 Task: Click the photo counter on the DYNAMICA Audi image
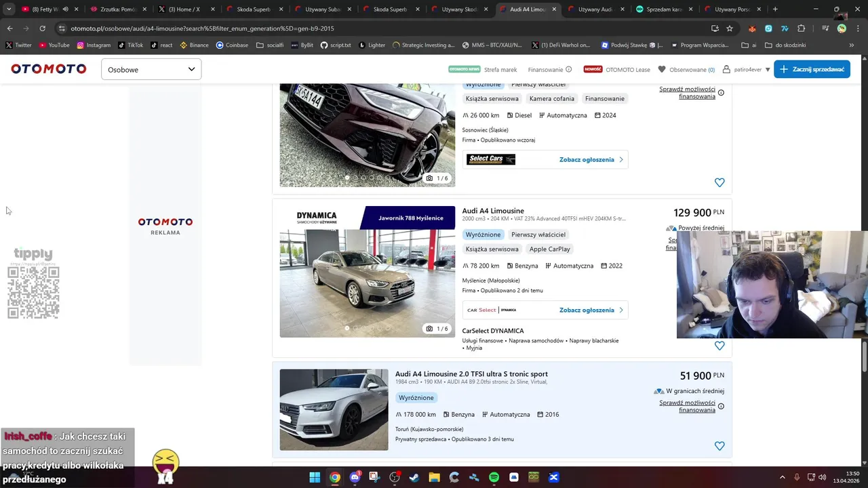coord(437,329)
